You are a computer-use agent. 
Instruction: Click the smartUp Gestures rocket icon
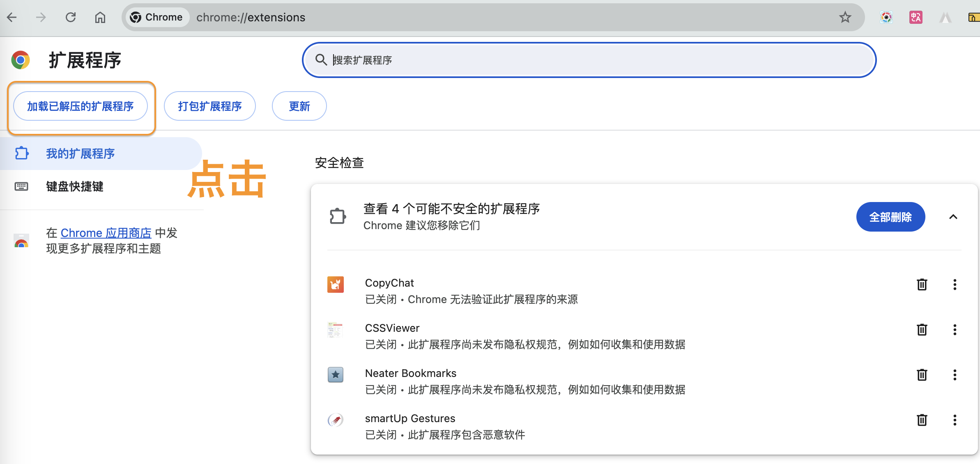336,420
